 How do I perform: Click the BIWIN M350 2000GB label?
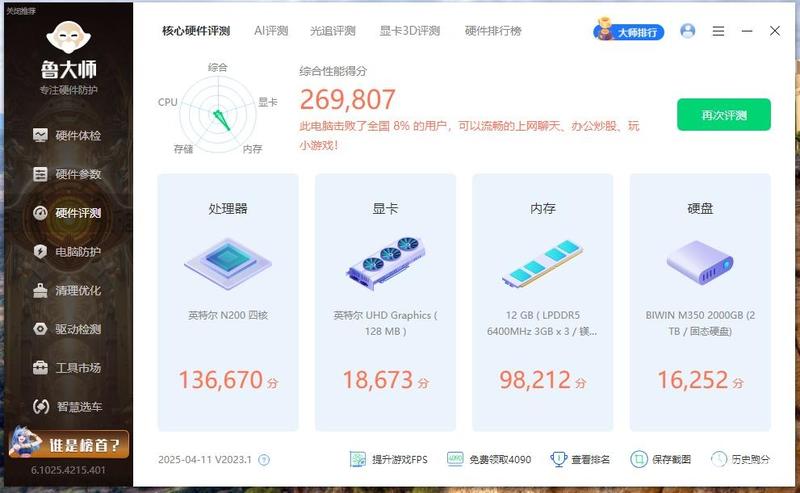pos(700,323)
